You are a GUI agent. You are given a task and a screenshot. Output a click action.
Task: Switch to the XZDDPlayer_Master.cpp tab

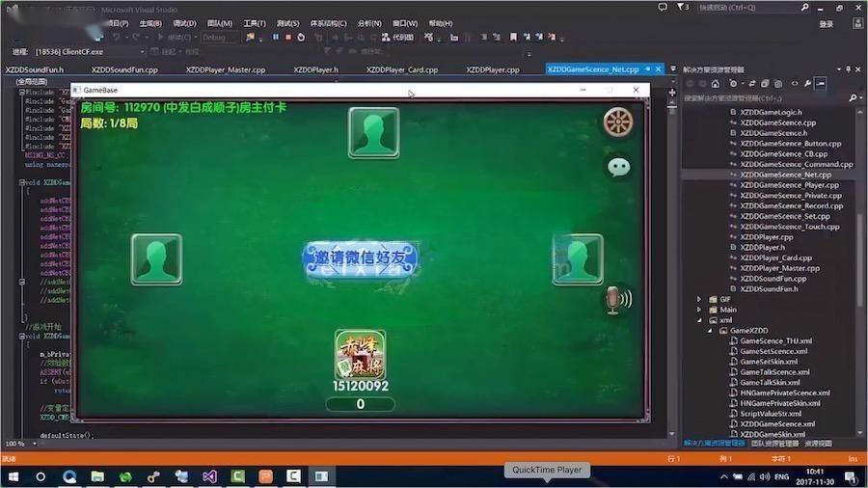click(226, 69)
